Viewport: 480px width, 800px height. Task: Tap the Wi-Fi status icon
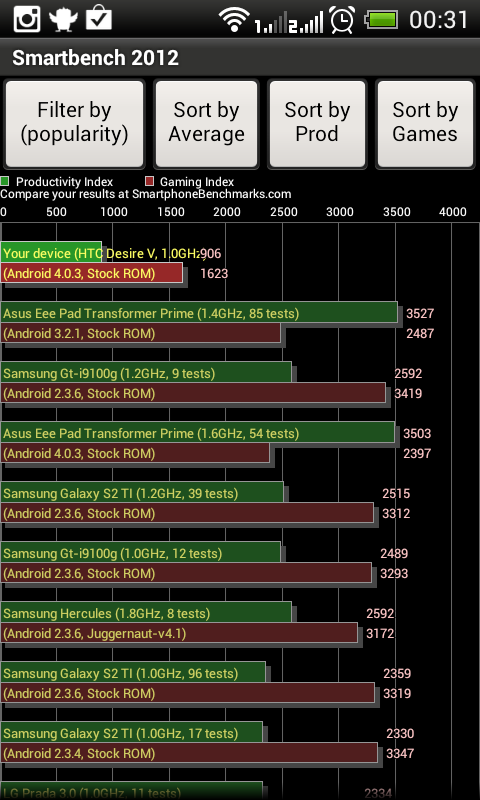pyautogui.click(x=234, y=20)
